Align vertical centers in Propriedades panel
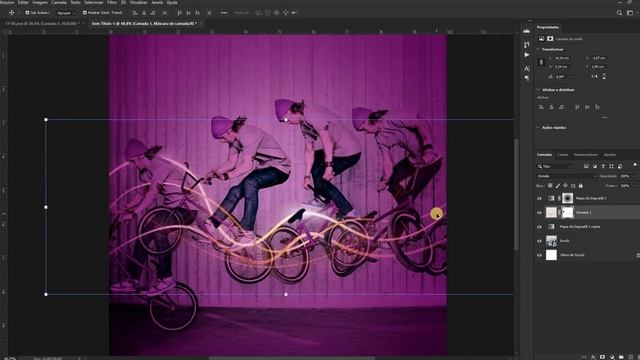Viewport: 640px width, 360px height. 587,107
